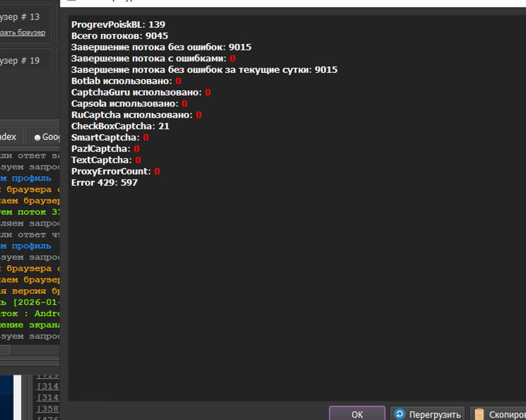Select 'CaptchaGuru использовано: 0' line
526x420 pixels.
coord(141,92)
